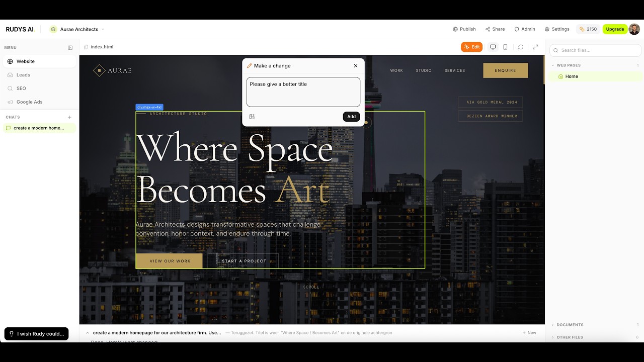Open Google Ads in the menu

pos(39,102)
